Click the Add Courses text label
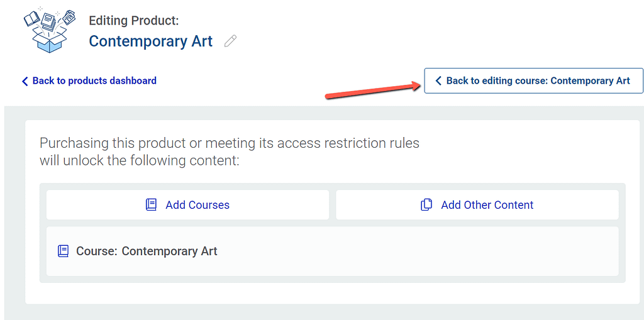Screen dimensions: 644x320 point(197,204)
